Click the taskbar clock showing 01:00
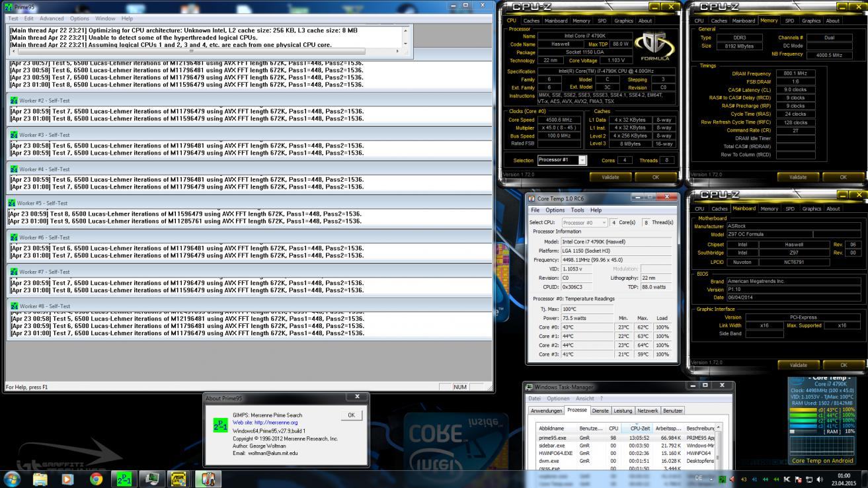This screenshot has width=868, height=488. [x=844, y=479]
